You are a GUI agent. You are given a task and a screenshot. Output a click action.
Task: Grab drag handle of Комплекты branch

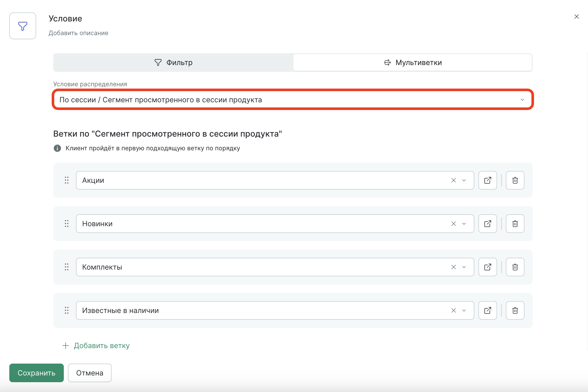coord(67,267)
